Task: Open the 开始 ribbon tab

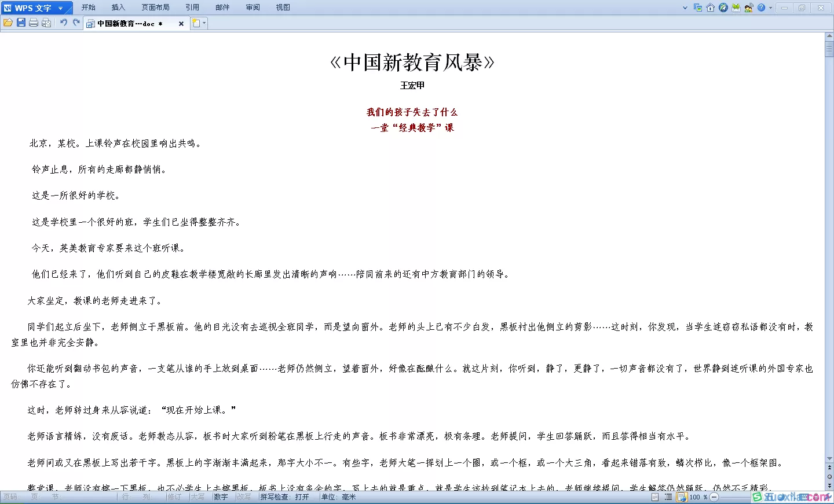Action: (88, 8)
